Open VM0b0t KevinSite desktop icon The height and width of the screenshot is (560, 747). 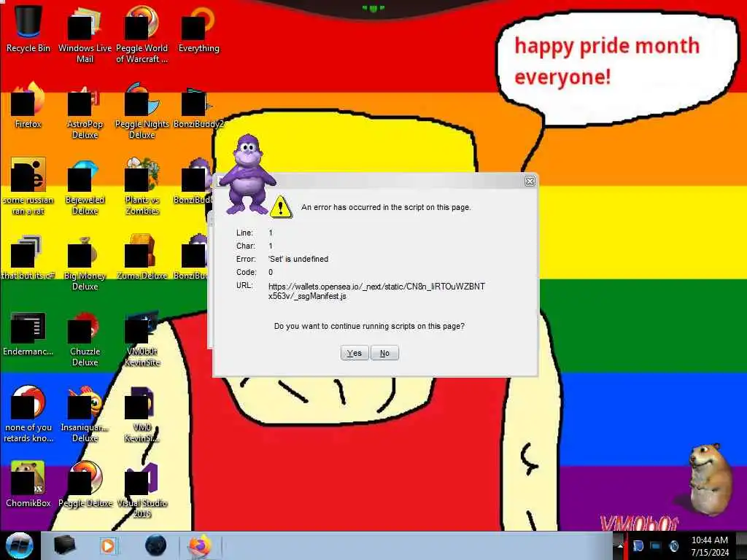tap(142, 338)
